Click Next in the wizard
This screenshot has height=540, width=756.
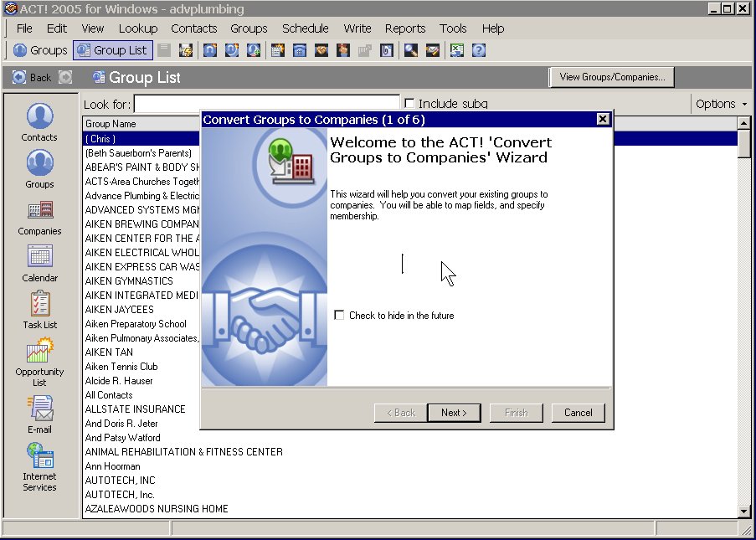point(454,413)
